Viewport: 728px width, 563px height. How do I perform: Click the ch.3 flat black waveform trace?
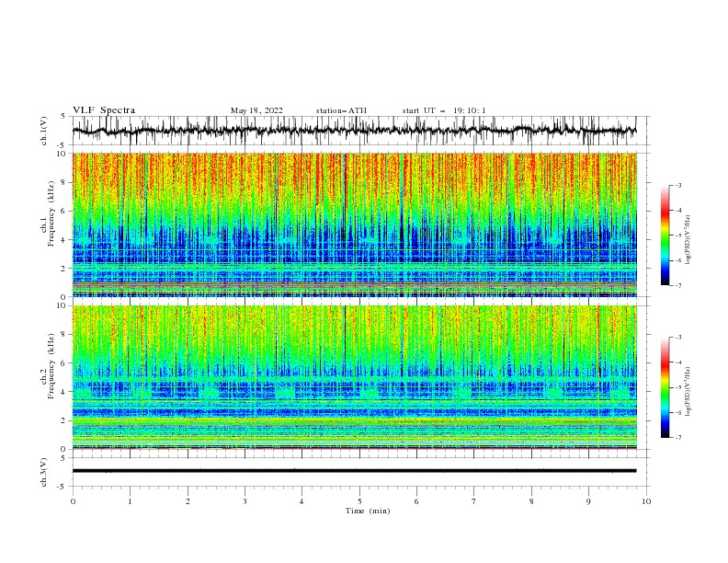pyautogui.click(x=354, y=471)
